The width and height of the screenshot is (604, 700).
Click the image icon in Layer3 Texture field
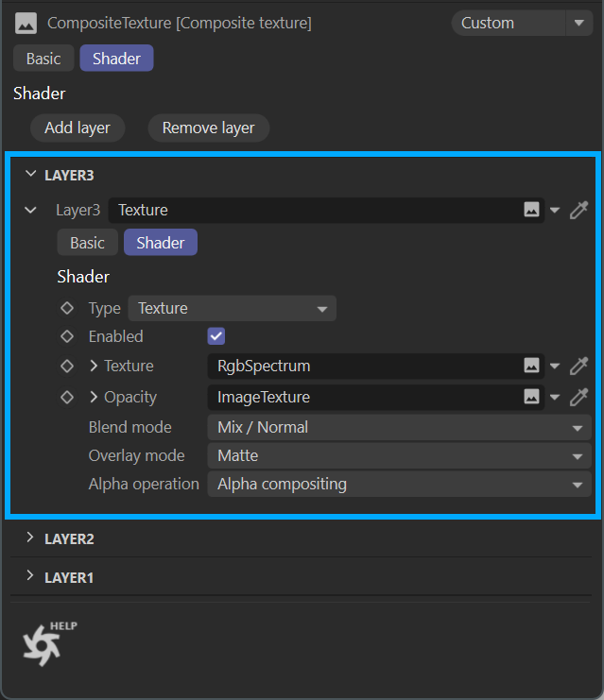point(532,210)
